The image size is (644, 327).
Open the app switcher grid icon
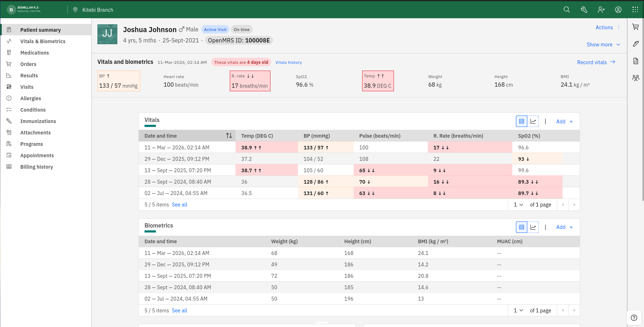pyautogui.click(x=635, y=10)
